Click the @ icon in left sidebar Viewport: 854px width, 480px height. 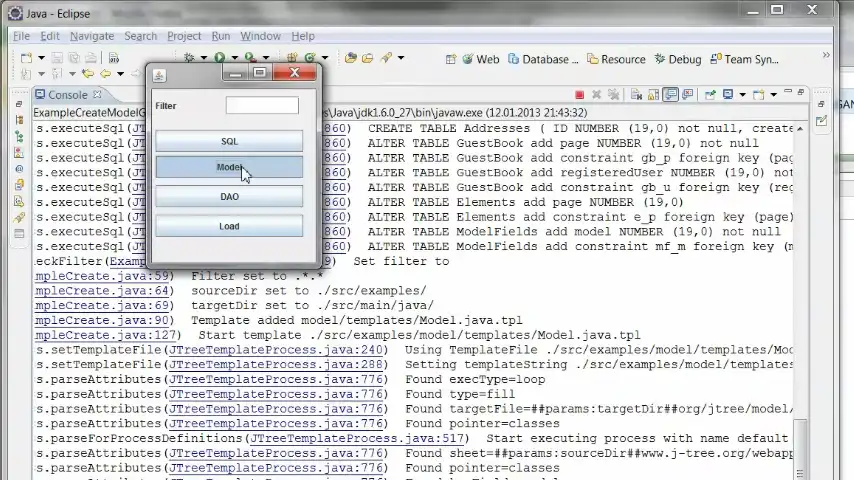point(19,169)
